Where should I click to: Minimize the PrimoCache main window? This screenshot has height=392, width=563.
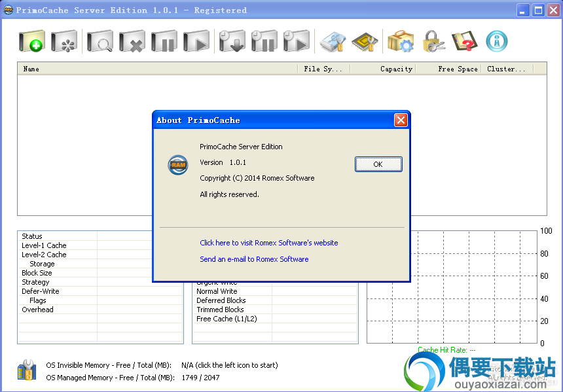pos(523,10)
